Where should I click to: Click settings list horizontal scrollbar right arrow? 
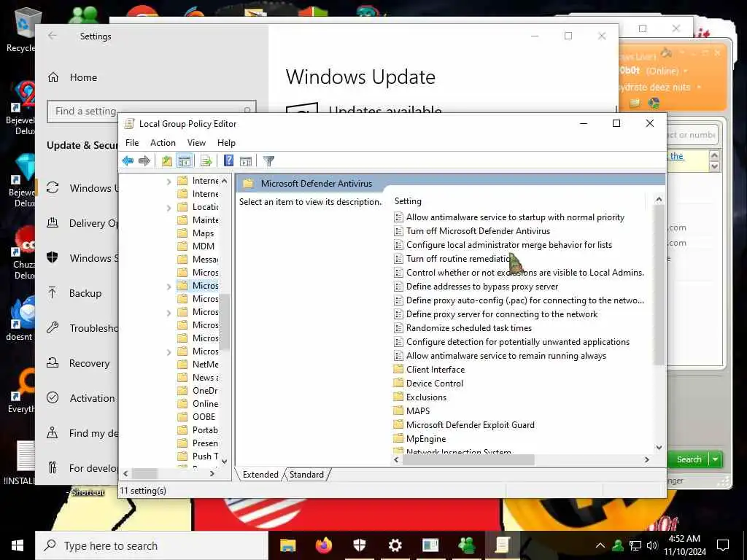pyautogui.click(x=646, y=459)
